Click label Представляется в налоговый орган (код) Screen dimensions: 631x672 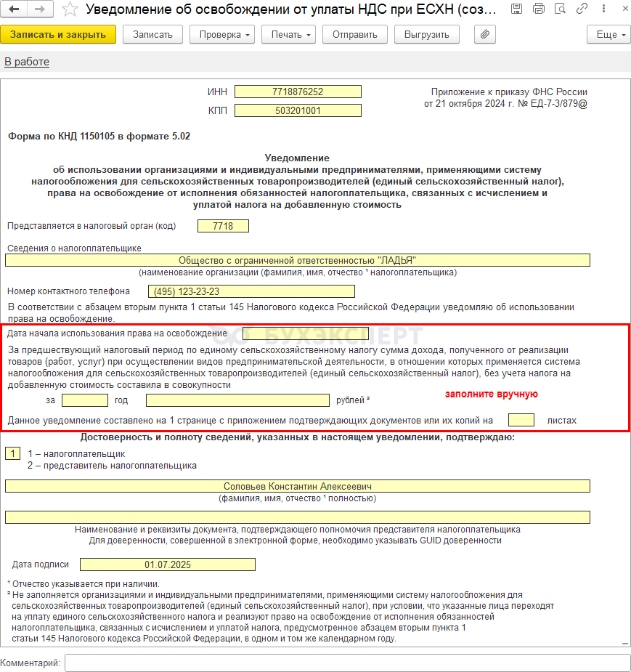coord(91,226)
